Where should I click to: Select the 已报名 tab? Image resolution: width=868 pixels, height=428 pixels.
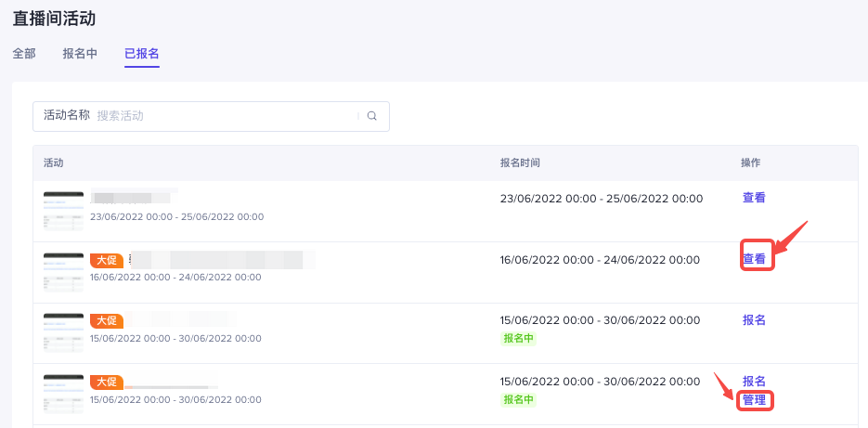142,54
